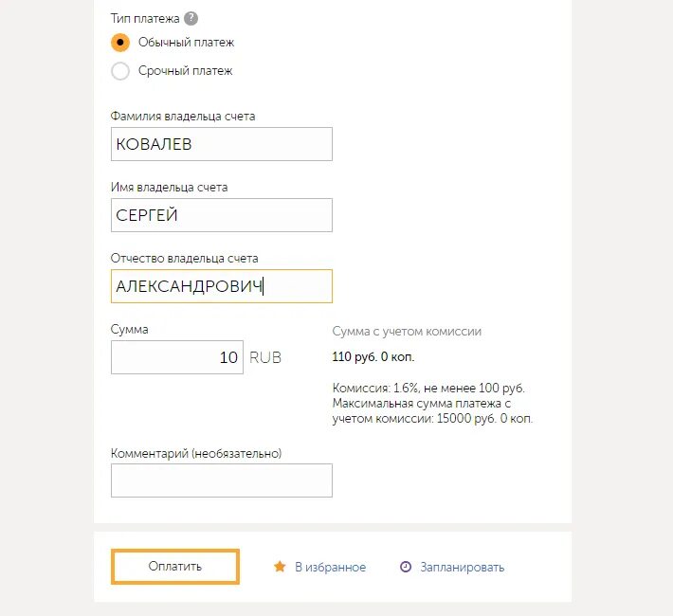
Task: Open the В избранное link
Action: pos(330,567)
